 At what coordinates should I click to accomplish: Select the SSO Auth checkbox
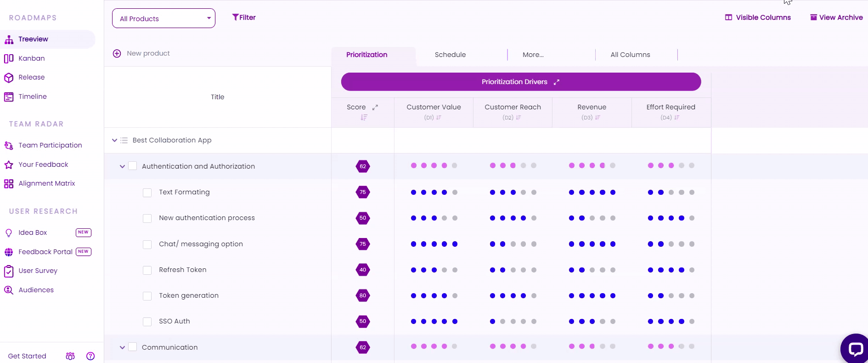(x=147, y=322)
